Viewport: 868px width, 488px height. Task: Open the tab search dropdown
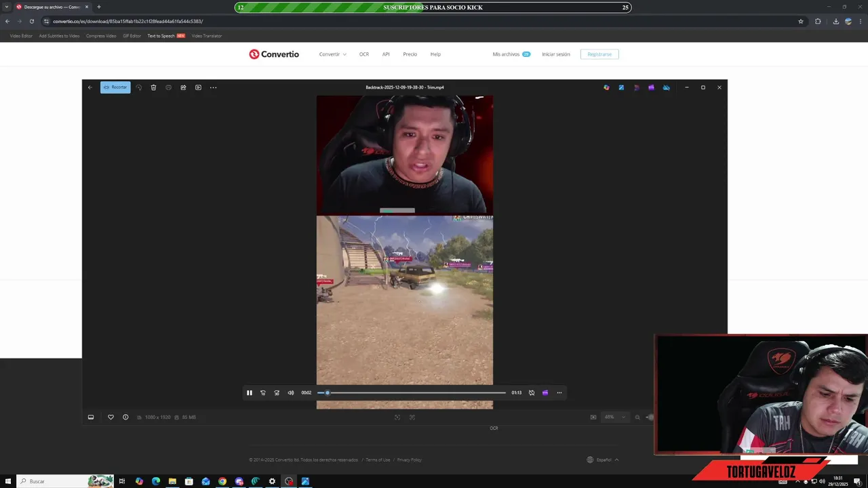pyautogui.click(x=7, y=7)
